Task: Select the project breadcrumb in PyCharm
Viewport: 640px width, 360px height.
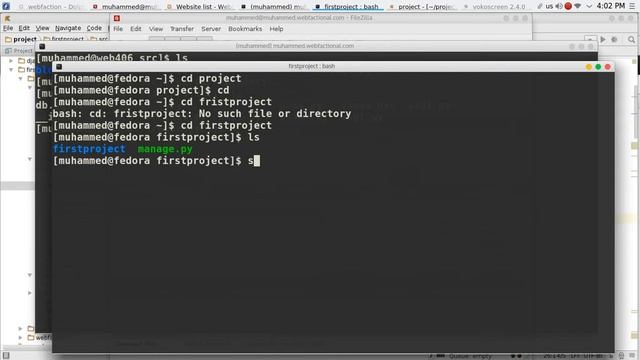Action: (21, 39)
